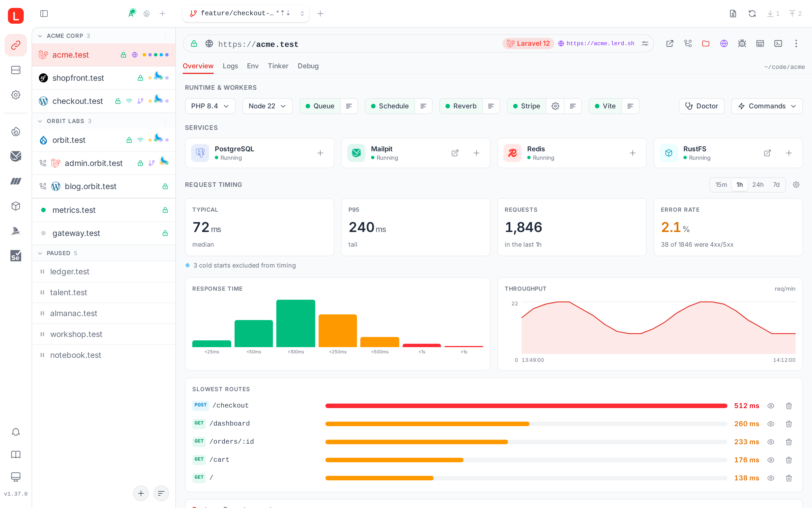Image resolution: width=812 pixels, height=508 pixels.
Task: Open ACME CORP group options menu
Action: point(165,36)
